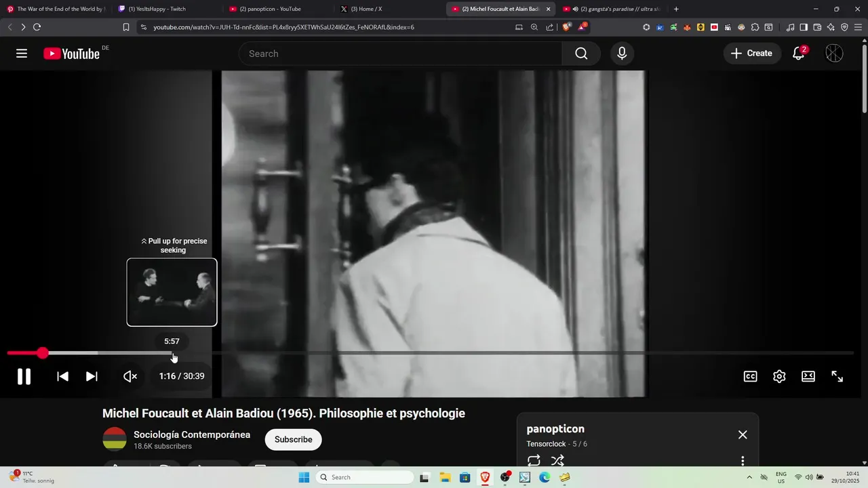Open the media control music note icon
The image size is (868, 488).
790,27
